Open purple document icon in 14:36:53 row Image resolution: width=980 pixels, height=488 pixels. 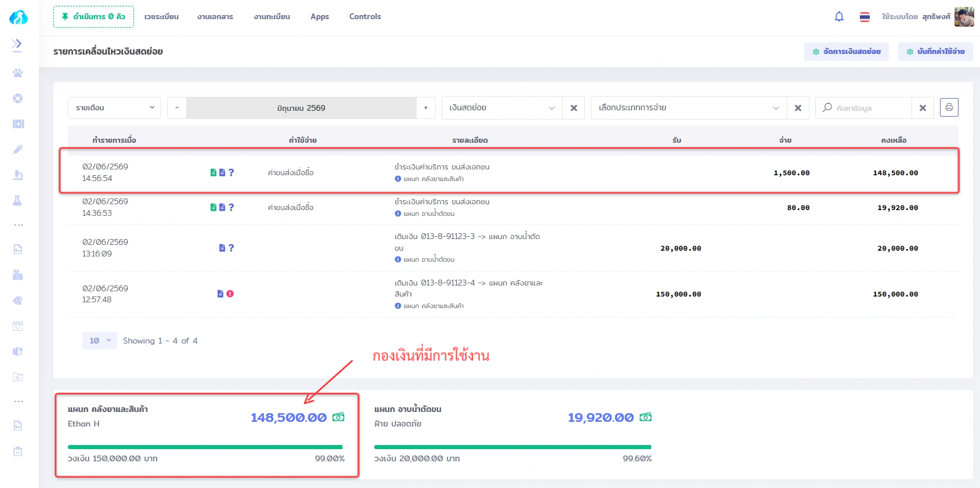click(222, 207)
